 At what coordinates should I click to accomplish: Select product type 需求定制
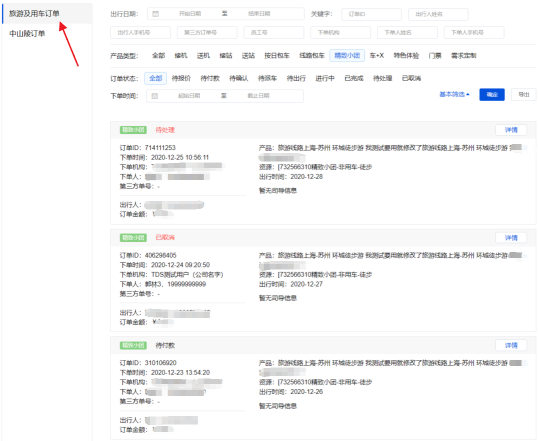464,56
